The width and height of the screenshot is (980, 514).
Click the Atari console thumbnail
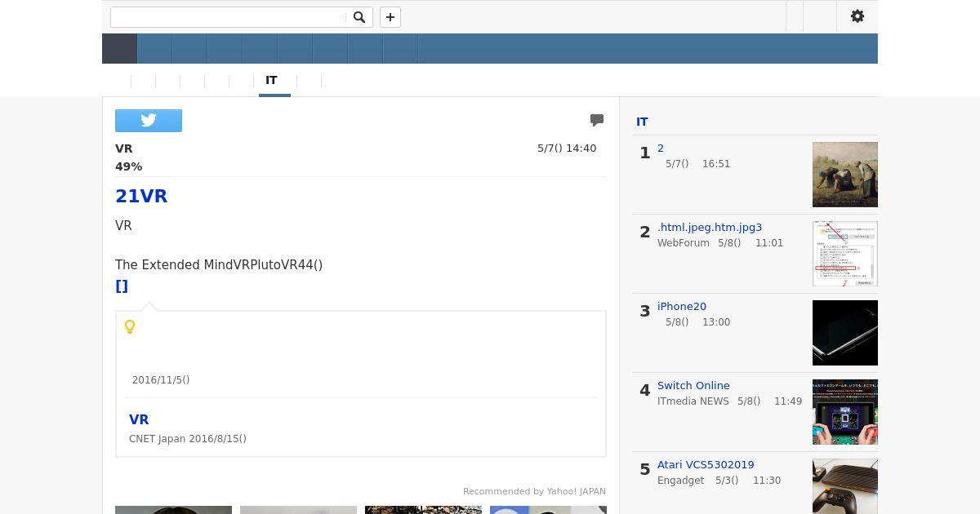[x=845, y=487]
